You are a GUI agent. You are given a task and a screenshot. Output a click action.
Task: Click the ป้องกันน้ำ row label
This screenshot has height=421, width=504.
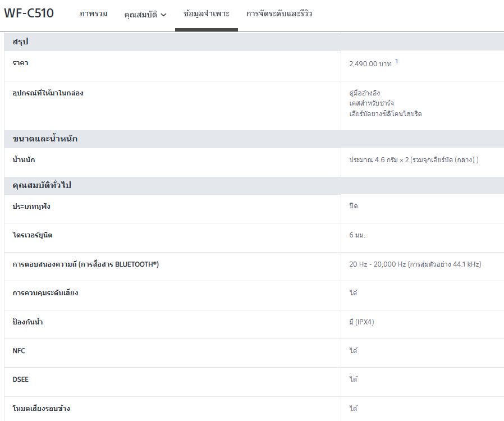click(x=28, y=322)
